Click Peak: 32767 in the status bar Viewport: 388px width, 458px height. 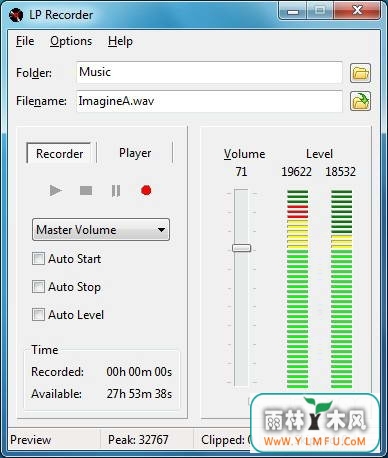pos(138,440)
